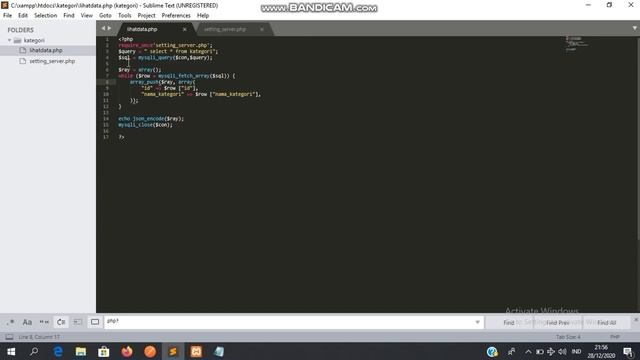
Task: Launch Microsoft Edge from taskbar
Action: point(58,351)
